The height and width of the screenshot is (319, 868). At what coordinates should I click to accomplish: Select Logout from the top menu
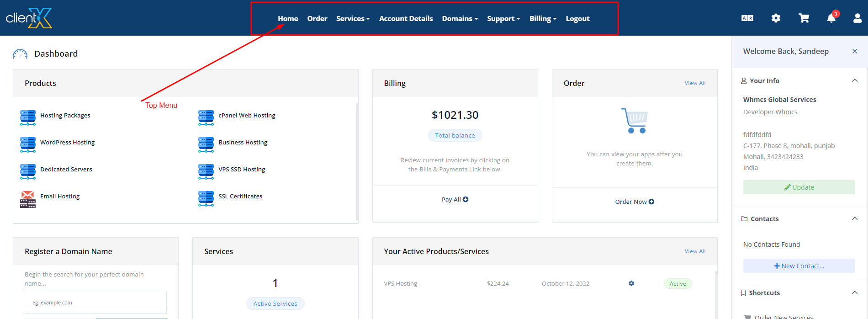pos(577,19)
